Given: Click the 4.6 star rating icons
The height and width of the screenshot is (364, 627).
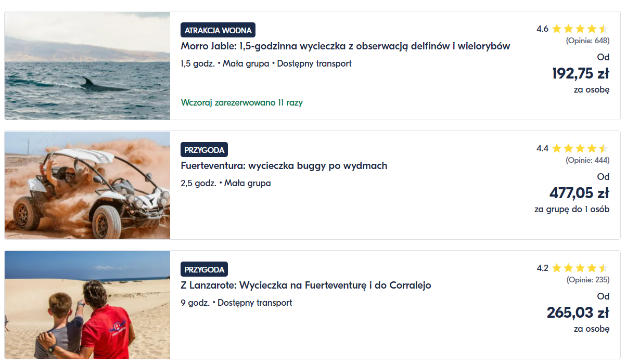Looking at the screenshot, I should 580,29.
